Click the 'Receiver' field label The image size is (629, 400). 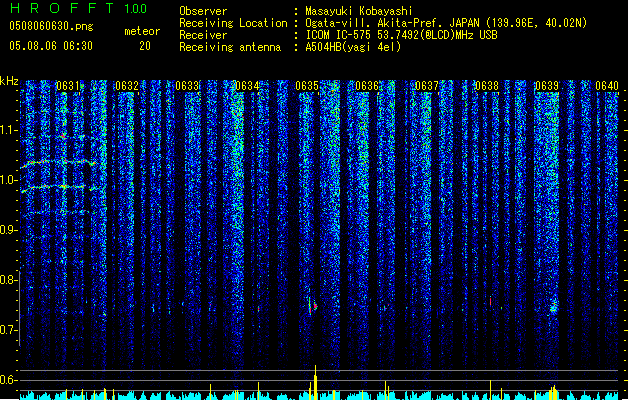click(x=203, y=35)
